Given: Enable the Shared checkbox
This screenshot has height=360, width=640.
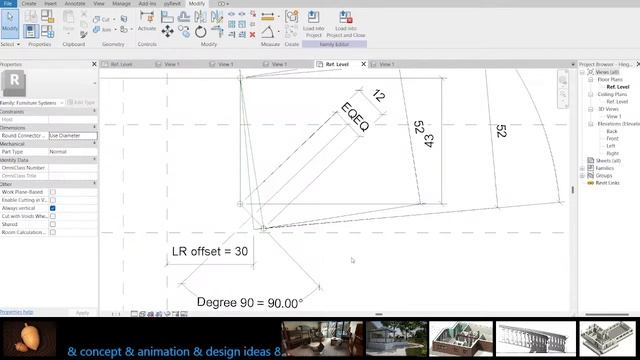Looking at the screenshot, I should coord(53,224).
